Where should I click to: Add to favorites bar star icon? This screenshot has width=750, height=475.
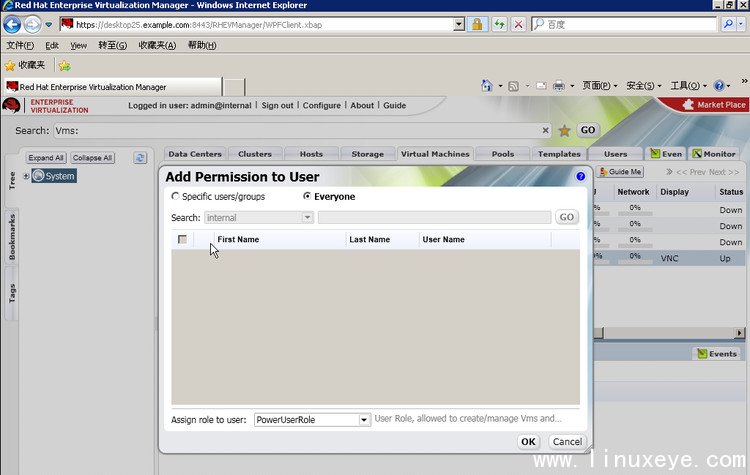pyautogui.click(x=65, y=66)
